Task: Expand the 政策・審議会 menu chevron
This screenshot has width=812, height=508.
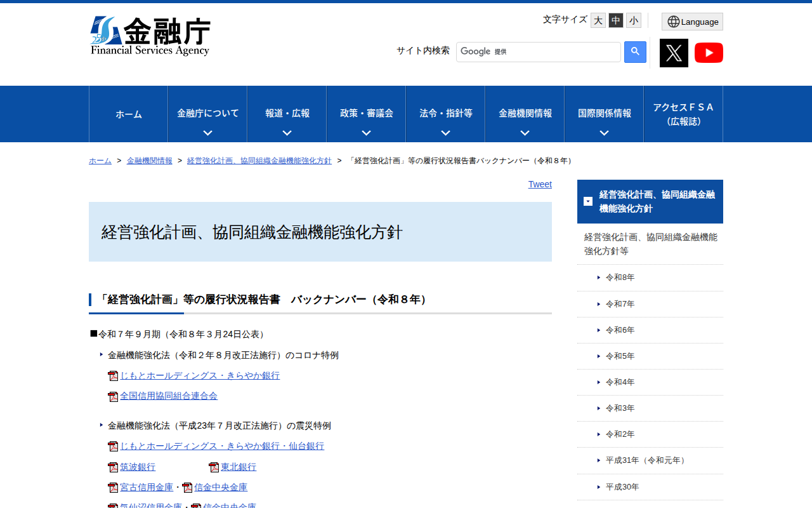Action: pyautogui.click(x=366, y=133)
